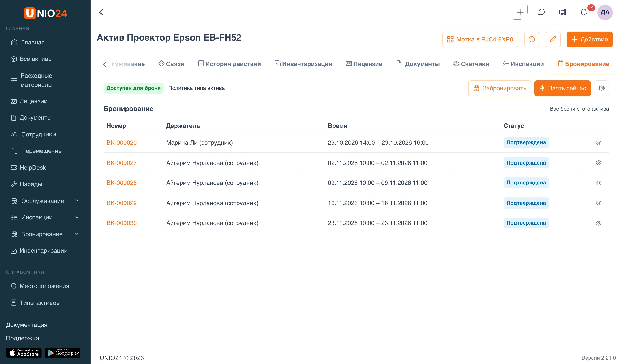Switch to the Документы tab
Image resolution: width=622 pixels, height=364 pixels.
418,64
